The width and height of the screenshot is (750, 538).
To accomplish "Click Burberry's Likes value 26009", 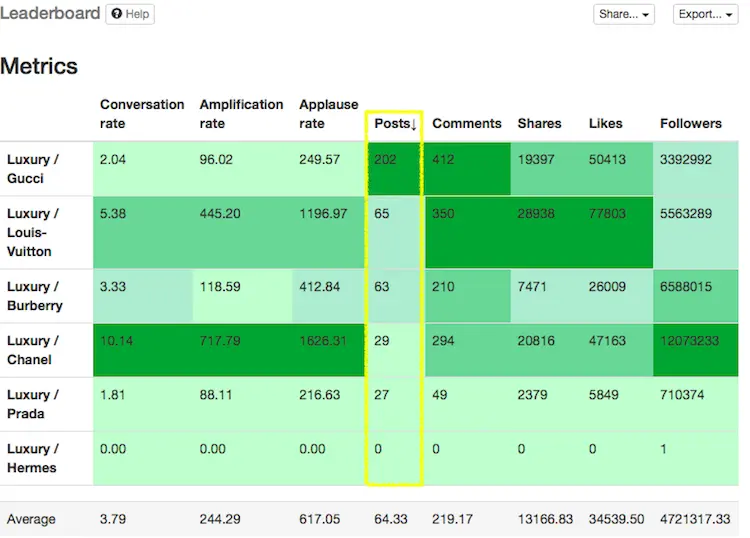I will click(x=607, y=286).
